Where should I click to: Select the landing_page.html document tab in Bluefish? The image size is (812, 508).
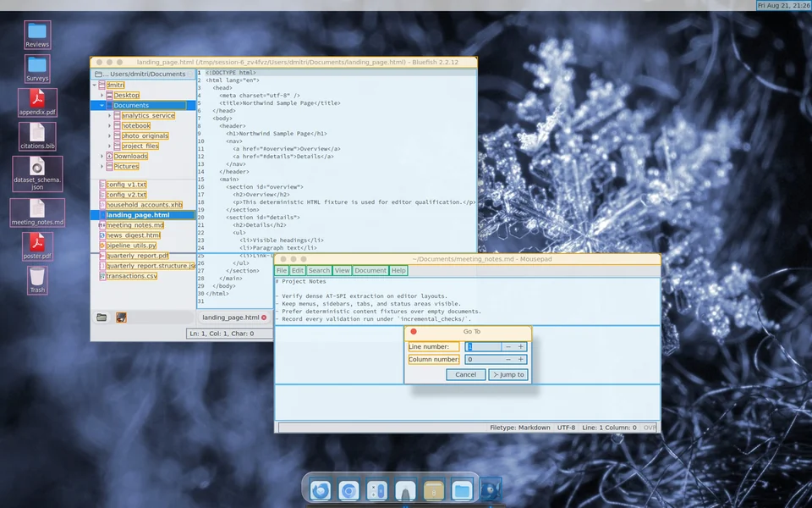coord(230,317)
